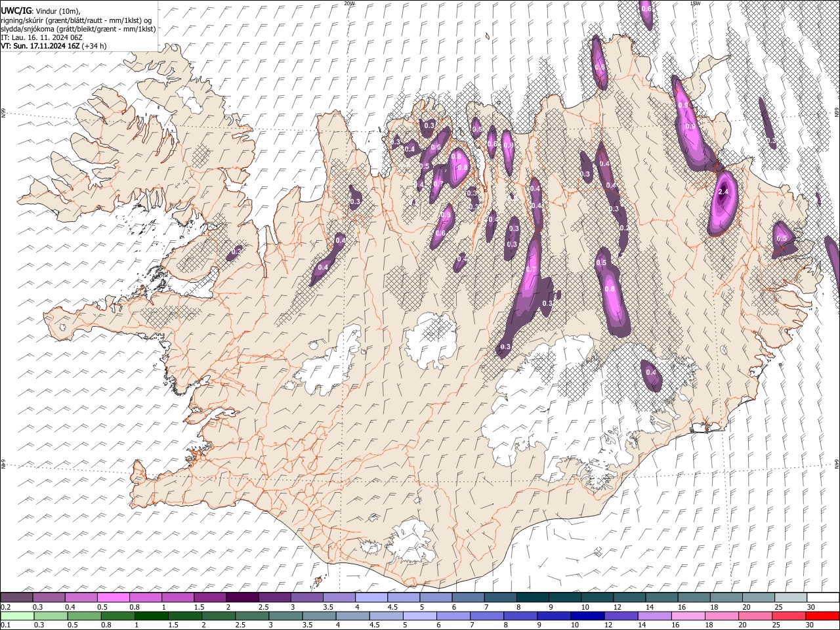The height and width of the screenshot is (630, 840).
Task: Click the 'rigning/skúrir' legend description line
Action: (x=76, y=20)
